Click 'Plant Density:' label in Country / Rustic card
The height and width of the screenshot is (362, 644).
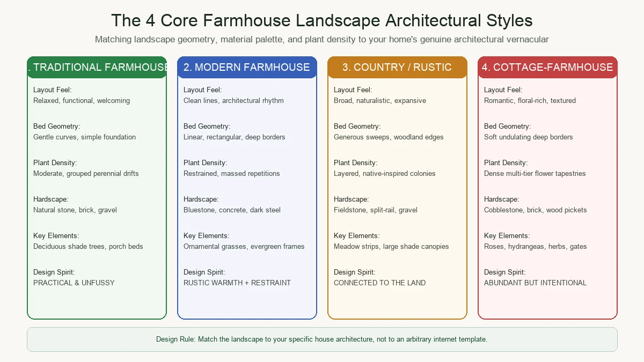[356, 162]
